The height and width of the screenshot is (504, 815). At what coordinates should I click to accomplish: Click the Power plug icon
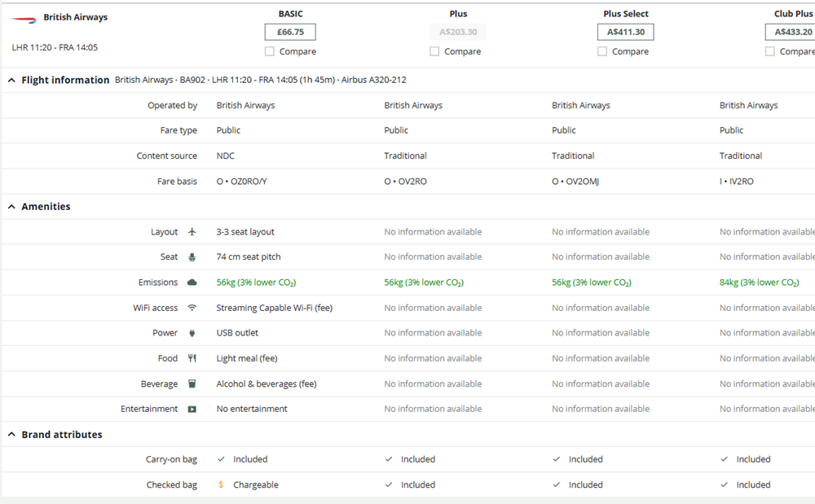[x=192, y=333]
